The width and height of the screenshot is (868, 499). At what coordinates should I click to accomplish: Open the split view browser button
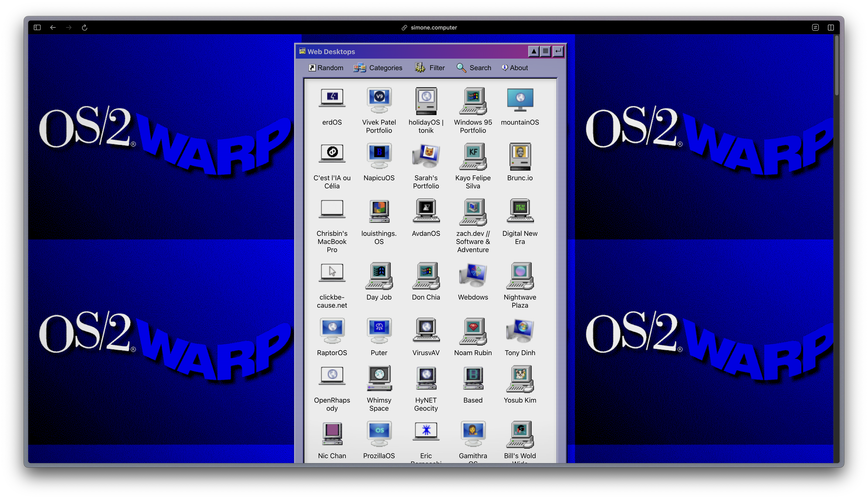831,27
